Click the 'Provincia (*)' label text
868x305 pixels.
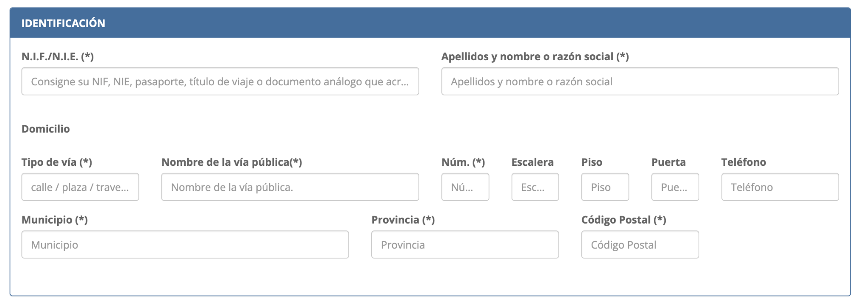pos(403,220)
